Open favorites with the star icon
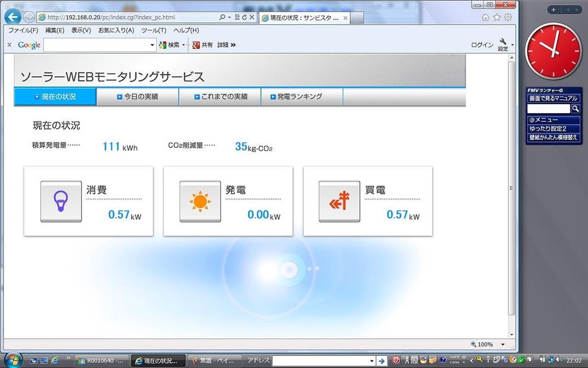This screenshot has height=368, width=588. tap(497, 17)
